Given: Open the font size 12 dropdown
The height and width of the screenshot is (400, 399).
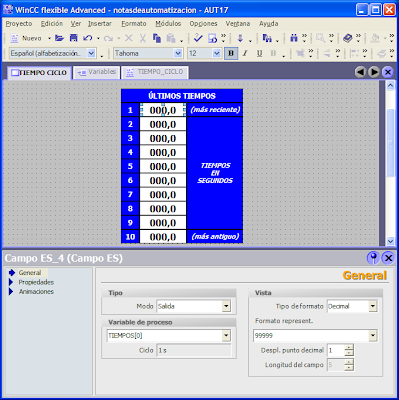Looking at the screenshot, I should 217,53.
